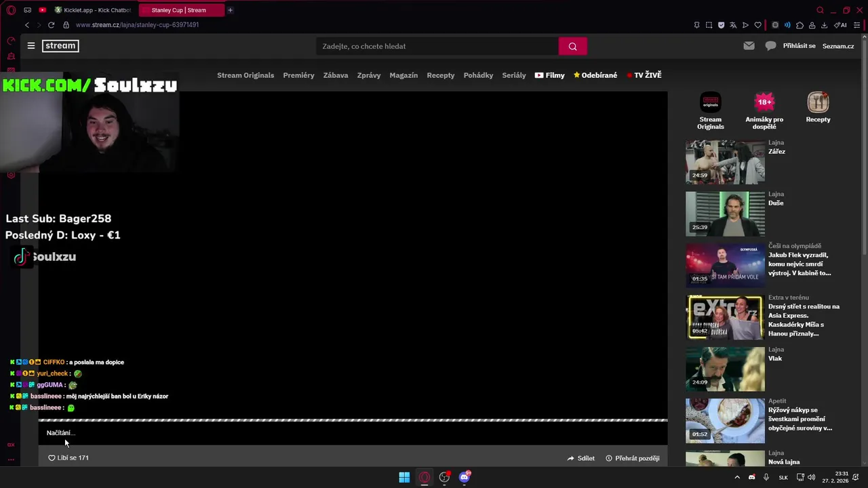The width and height of the screenshot is (868, 488).
Task: Open Zábava menu item
Action: point(336,75)
